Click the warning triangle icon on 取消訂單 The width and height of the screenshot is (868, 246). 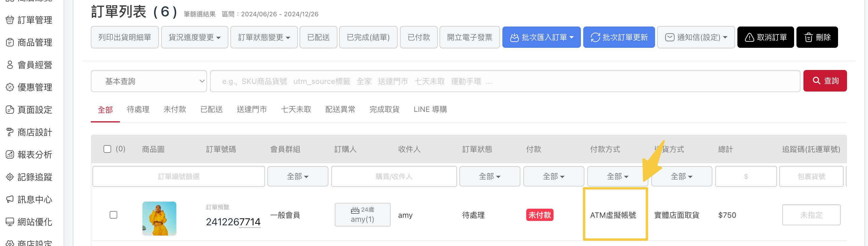(x=749, y=38)
